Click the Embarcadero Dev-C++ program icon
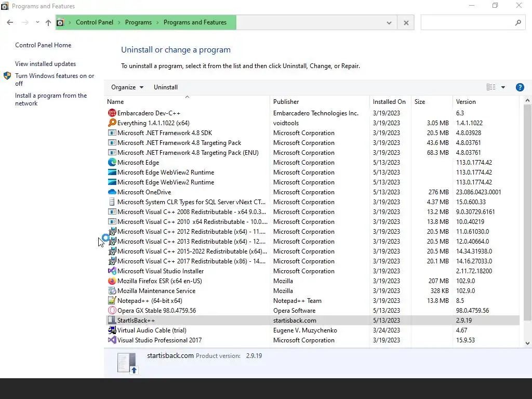This screenshot has width=532, height=399. pos(112,113)
